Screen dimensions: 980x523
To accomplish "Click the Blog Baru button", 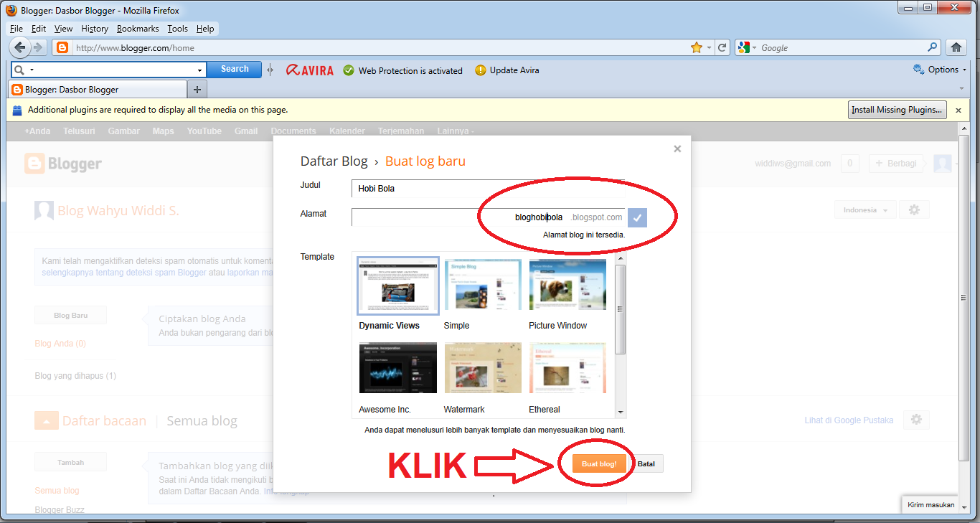I will [70, 316].
